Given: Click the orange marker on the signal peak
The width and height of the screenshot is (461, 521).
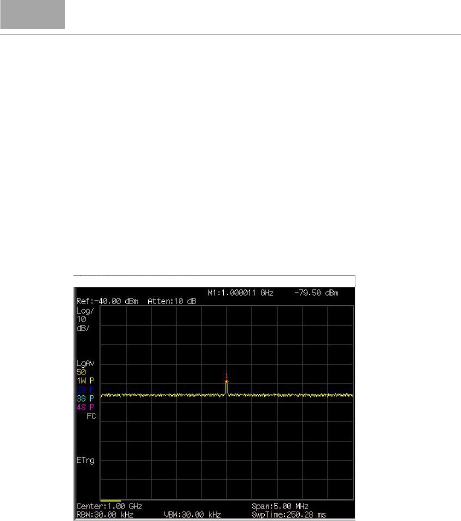Looking at the screenshot, I should 226,381.
